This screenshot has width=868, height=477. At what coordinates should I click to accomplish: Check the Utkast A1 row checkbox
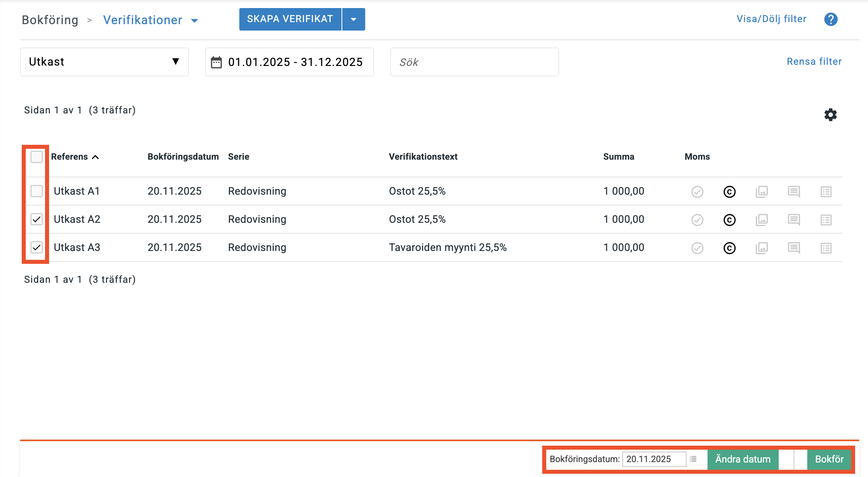coord(37,191)
